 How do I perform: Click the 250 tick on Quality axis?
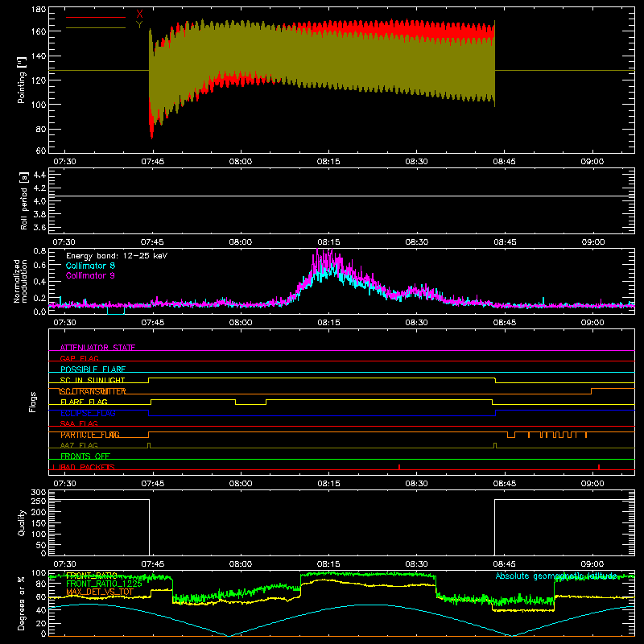tap(39, 502)
